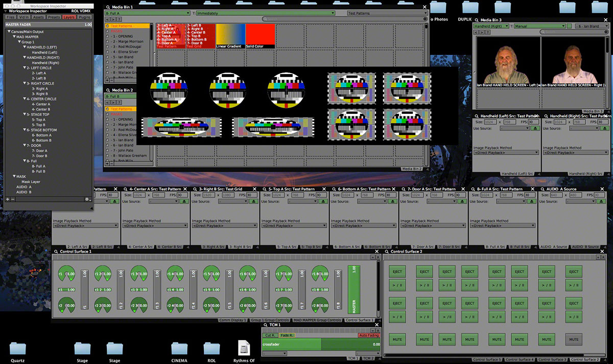This screenshot has height=364, width=613.
Task: Click the question mark button in Media Bin 1
Action: (x=119, y=19)
